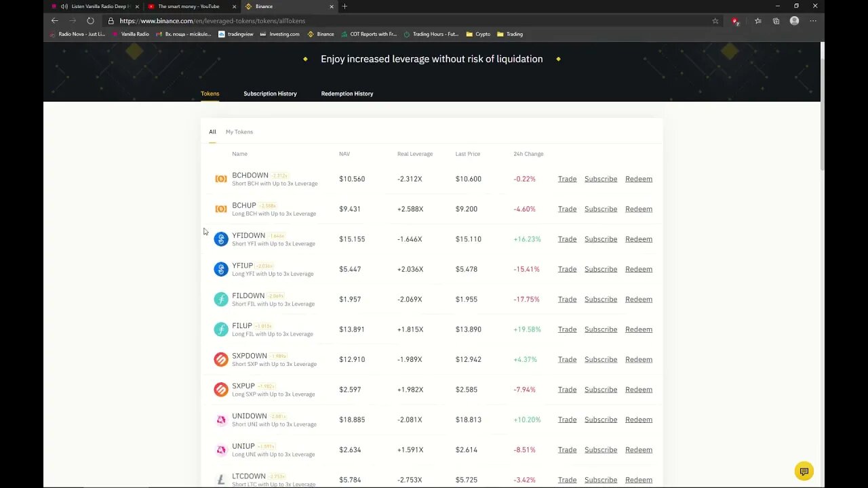Click the YFIDOWN +16.23% change value

(527, 239)
